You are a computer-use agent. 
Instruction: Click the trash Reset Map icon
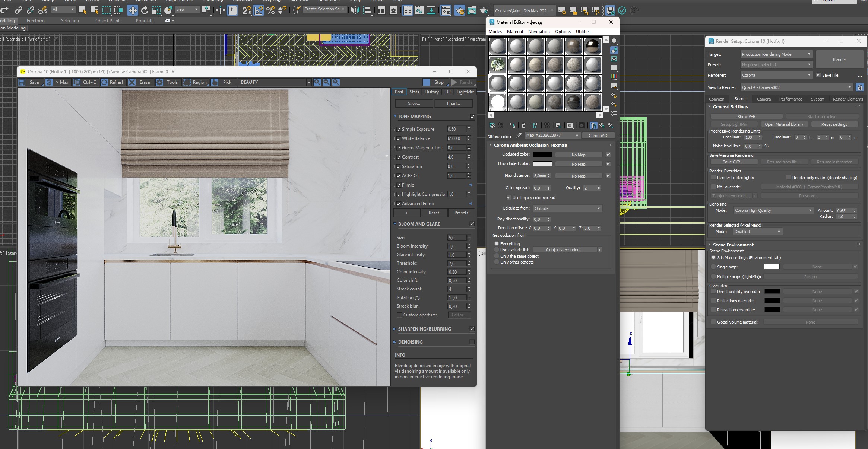pos(523,125)
